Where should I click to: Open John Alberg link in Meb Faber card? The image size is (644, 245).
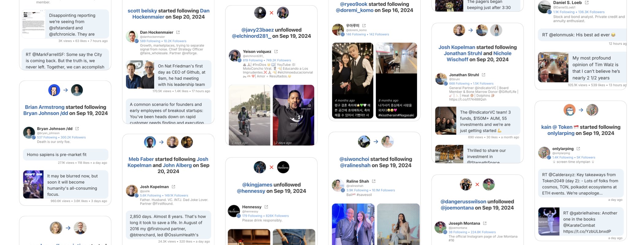tap(177, 165)
